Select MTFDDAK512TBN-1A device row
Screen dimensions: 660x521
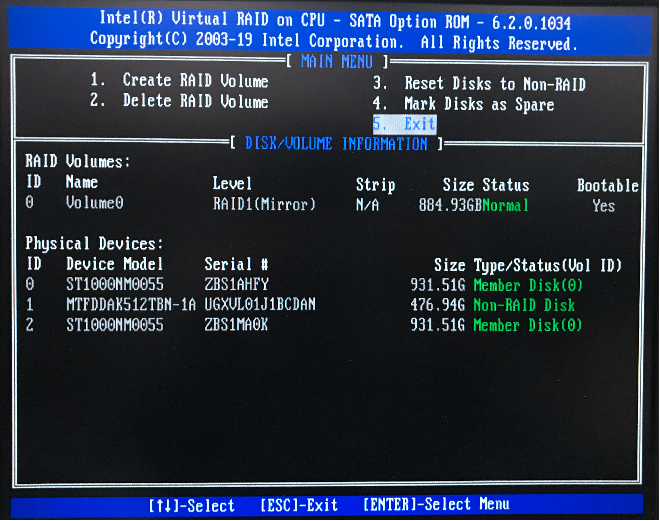click(x=131, y=305)
